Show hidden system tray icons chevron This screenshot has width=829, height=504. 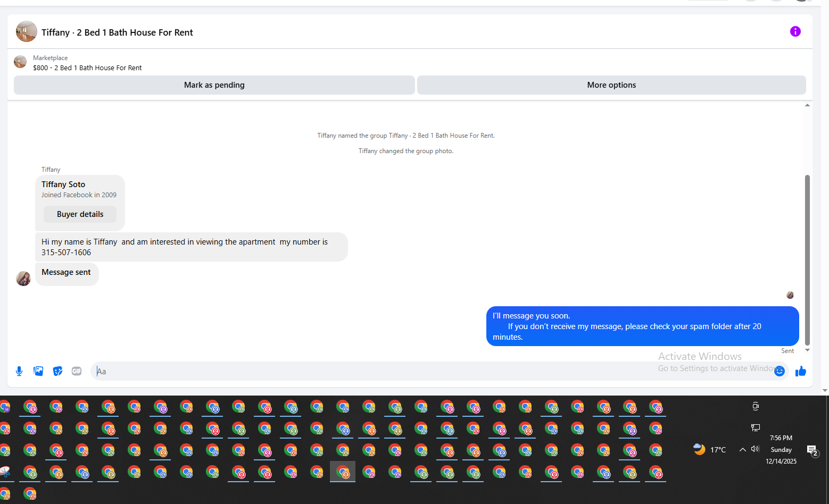(x=742, y=450)
